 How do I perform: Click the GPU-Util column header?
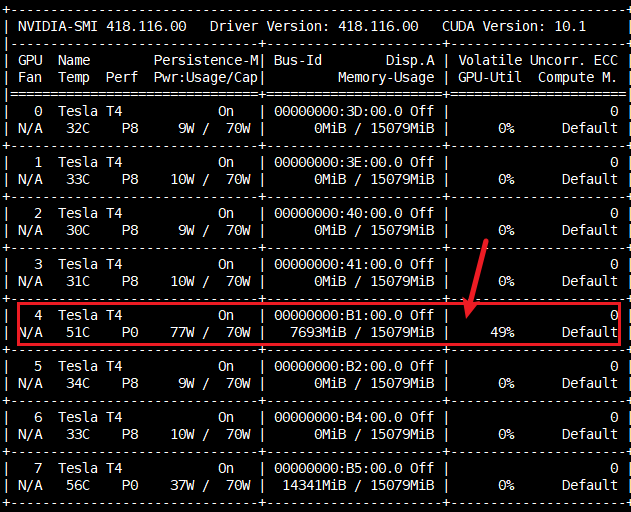click(490, 77)
